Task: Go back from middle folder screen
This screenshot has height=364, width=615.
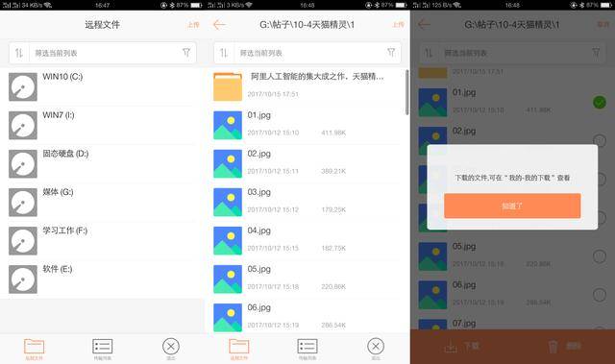Action: (219, 25)
